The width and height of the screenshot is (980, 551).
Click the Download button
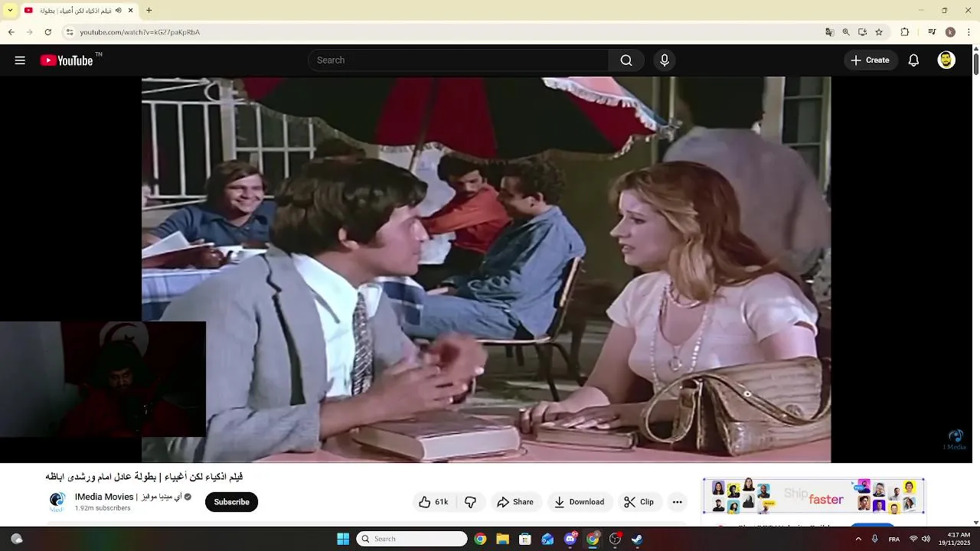coord(580,502)
